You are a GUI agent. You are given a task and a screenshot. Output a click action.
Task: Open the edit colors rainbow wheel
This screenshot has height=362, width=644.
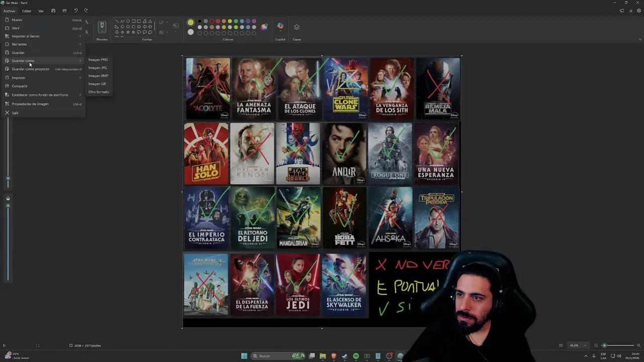point(264,27)
